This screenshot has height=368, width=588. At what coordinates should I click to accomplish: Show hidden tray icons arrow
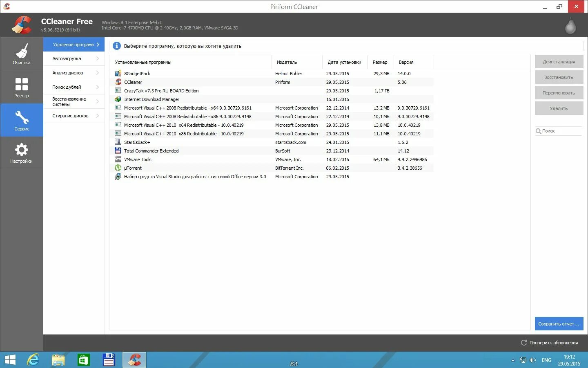pyautogui.click(x=513, y=360)
